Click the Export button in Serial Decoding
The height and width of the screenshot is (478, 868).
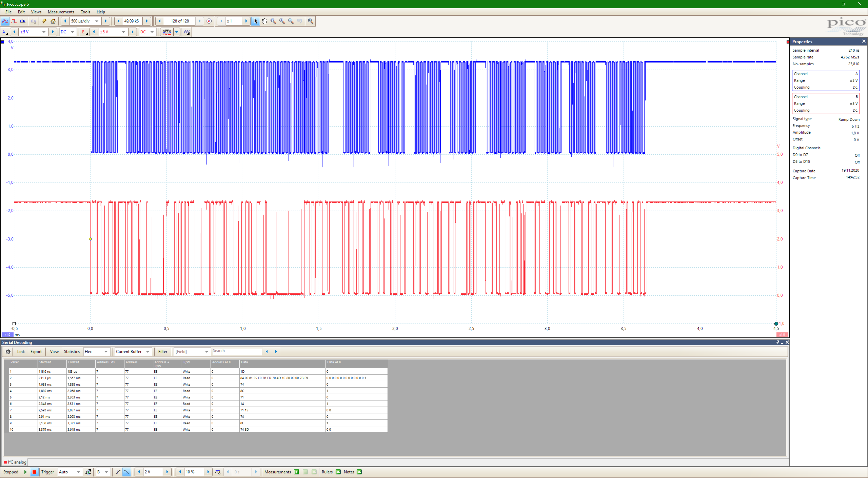click(36, 351)
